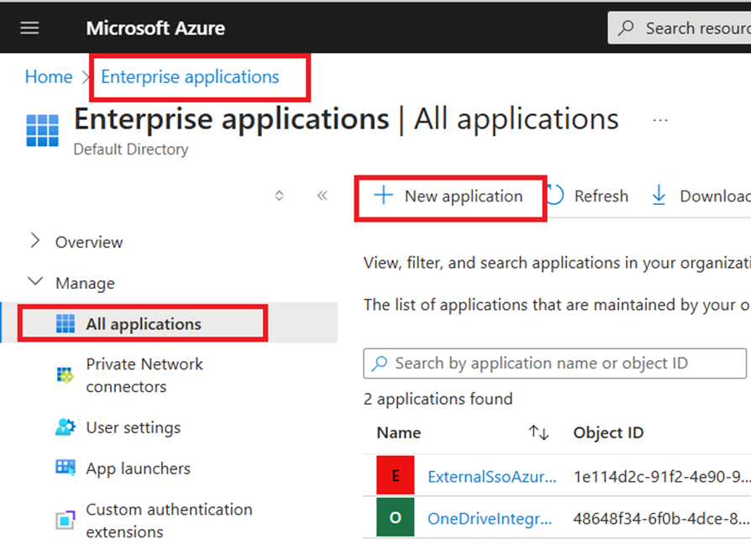Screen dimensions: 751x560
Task: Open the ellipsis more options menu
Action: (x=660, y=120)
